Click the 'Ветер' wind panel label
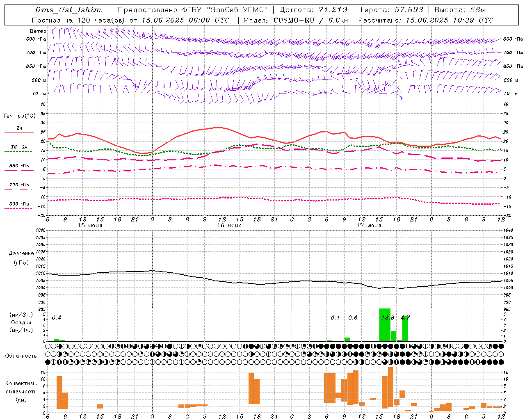The width and height of the screenshot is (525, 420). [x=38, y=31]
